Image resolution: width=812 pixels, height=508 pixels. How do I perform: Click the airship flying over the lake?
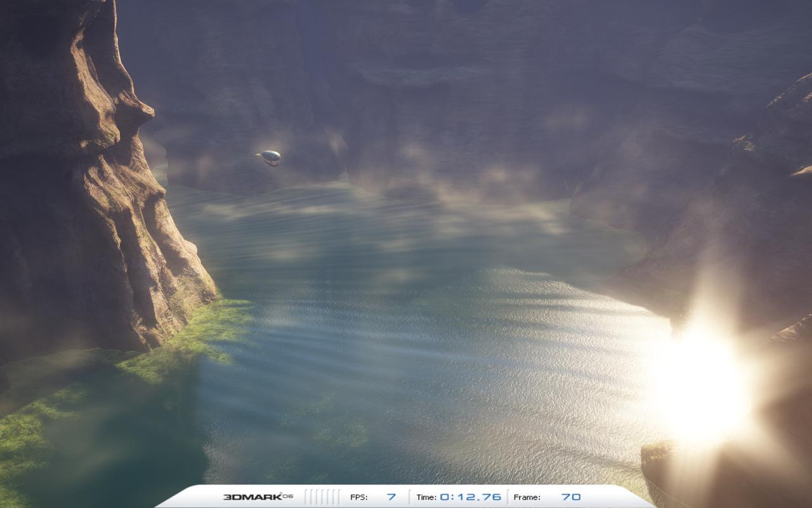[x=269, y=157]
